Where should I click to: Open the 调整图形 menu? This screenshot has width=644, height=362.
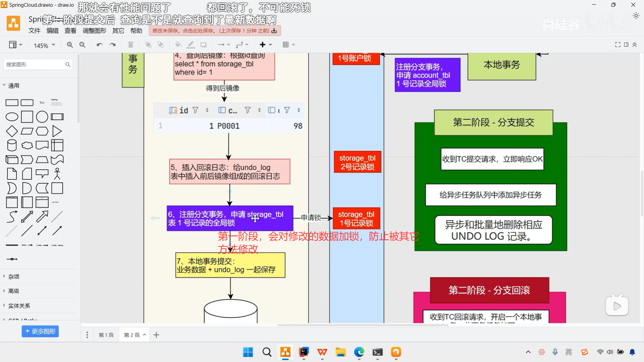click(94, 31)
